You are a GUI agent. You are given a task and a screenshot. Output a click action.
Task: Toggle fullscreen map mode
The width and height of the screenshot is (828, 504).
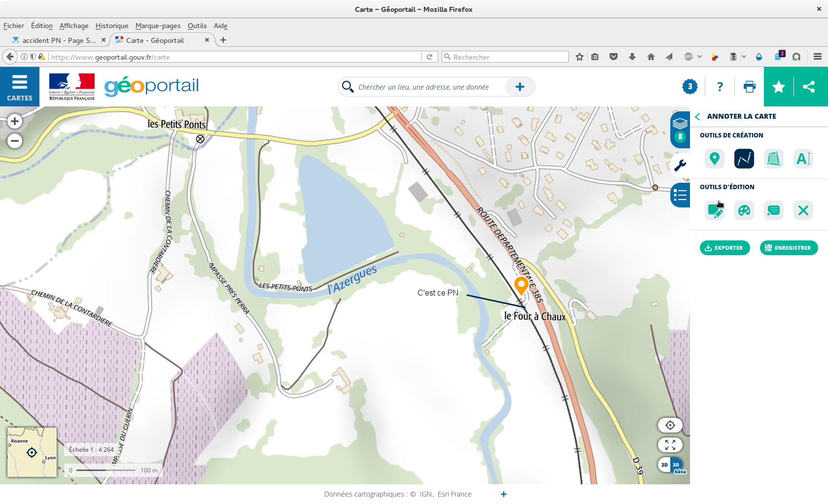coord(670,445)
